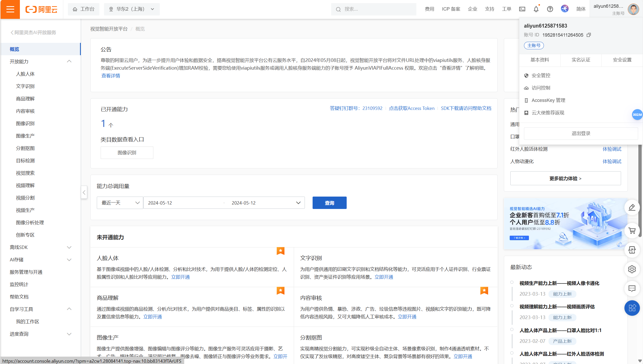Click the top search box
Viewport: 643px width, 364px height.
[x=374, y=9]
